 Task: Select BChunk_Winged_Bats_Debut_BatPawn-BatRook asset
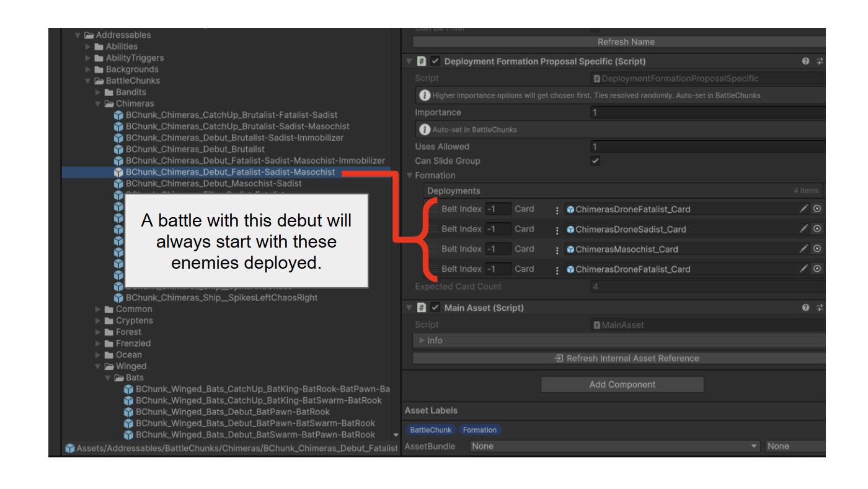pyautogui.click(x=232, y=412)
